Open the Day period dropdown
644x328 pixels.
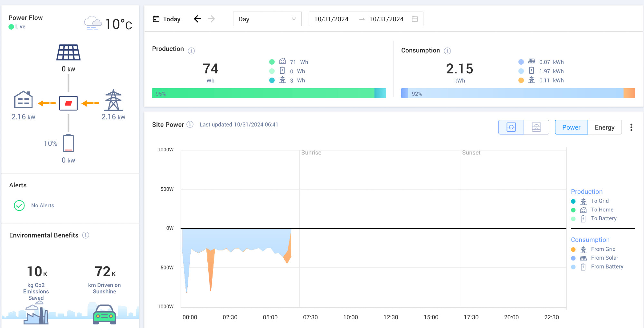click(x=267, y=19)
